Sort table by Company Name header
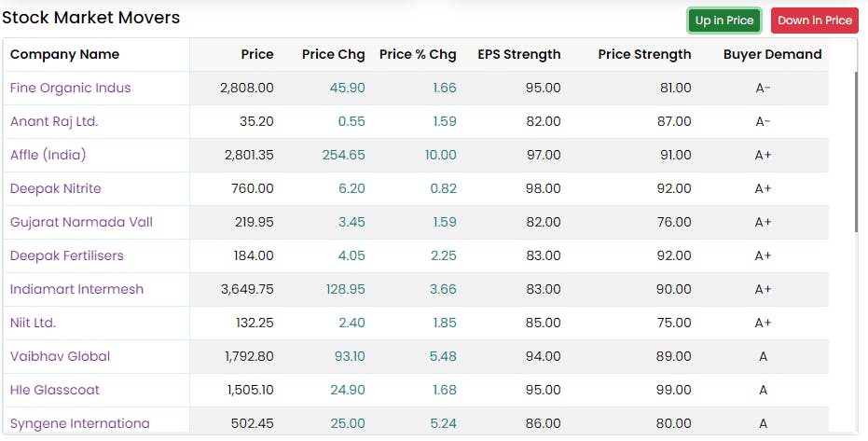The image size is (868, 441). coord(64,54)
